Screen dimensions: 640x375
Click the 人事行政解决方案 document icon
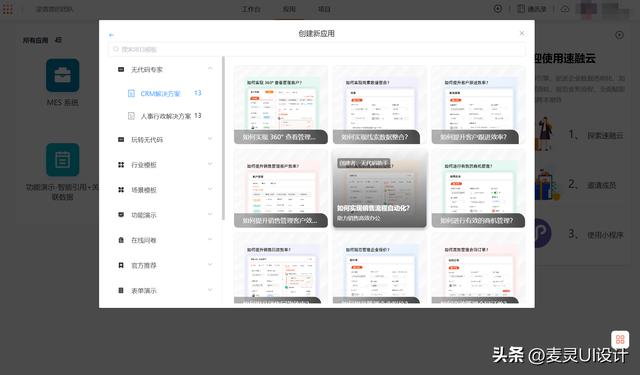click(131, 116)
